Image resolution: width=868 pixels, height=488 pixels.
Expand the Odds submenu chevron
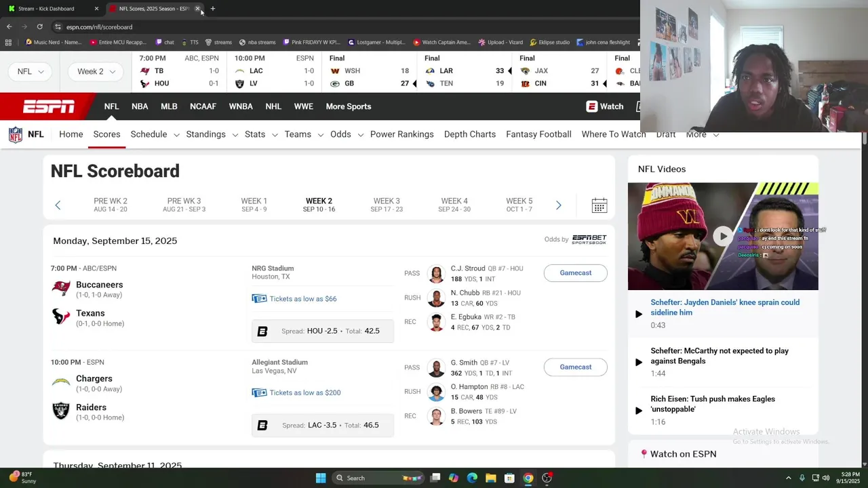pos(360,135)
